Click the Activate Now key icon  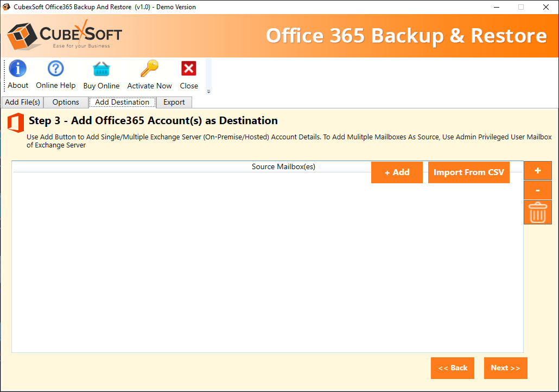tap(149, 69)
